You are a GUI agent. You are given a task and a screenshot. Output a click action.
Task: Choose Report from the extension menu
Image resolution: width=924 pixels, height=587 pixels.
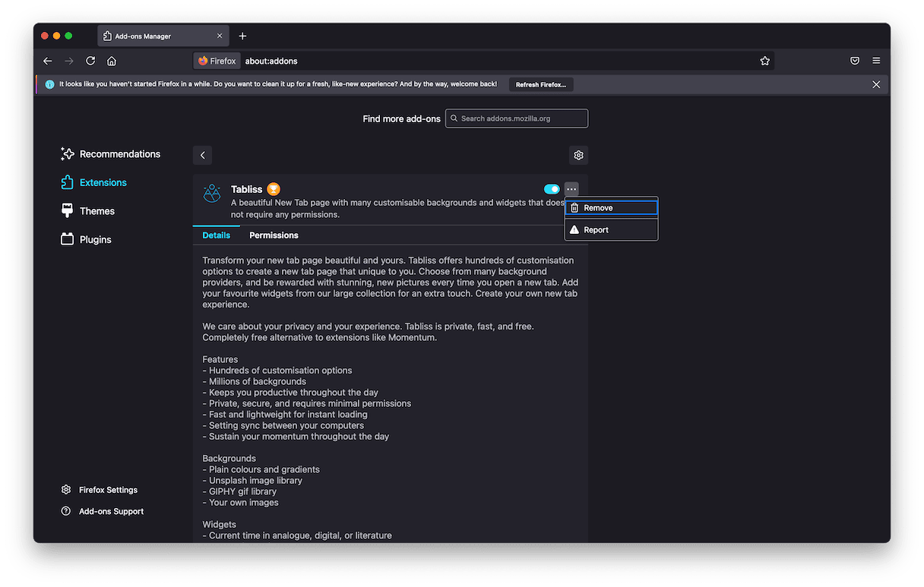(611, 229)
